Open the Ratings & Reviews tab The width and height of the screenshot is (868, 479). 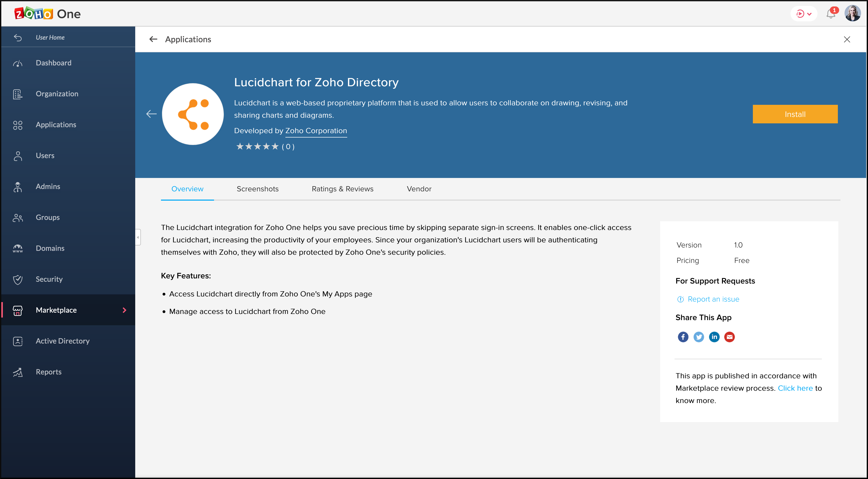click(342, 189)
